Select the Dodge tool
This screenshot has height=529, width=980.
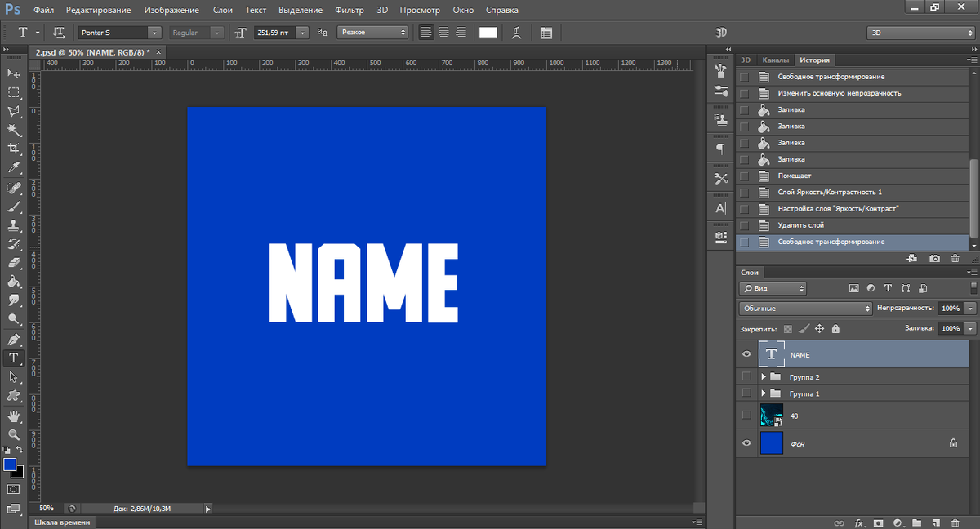14,319
